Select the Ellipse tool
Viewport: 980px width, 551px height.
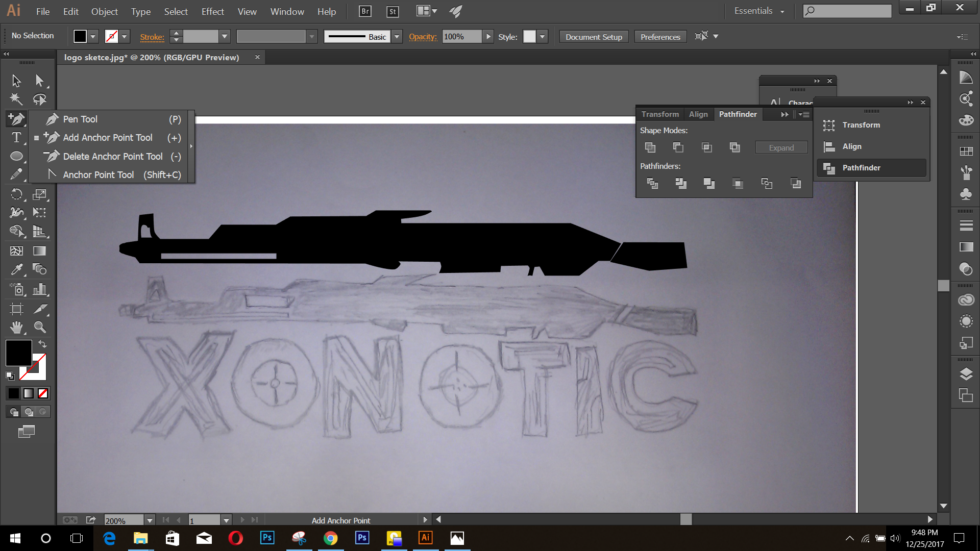tap(16, 156)
